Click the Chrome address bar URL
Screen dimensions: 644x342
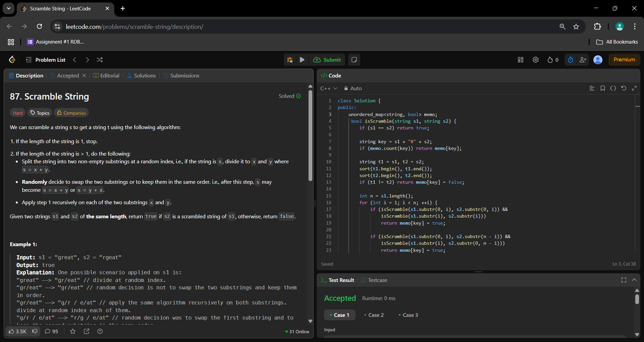[x=134, y=26]
